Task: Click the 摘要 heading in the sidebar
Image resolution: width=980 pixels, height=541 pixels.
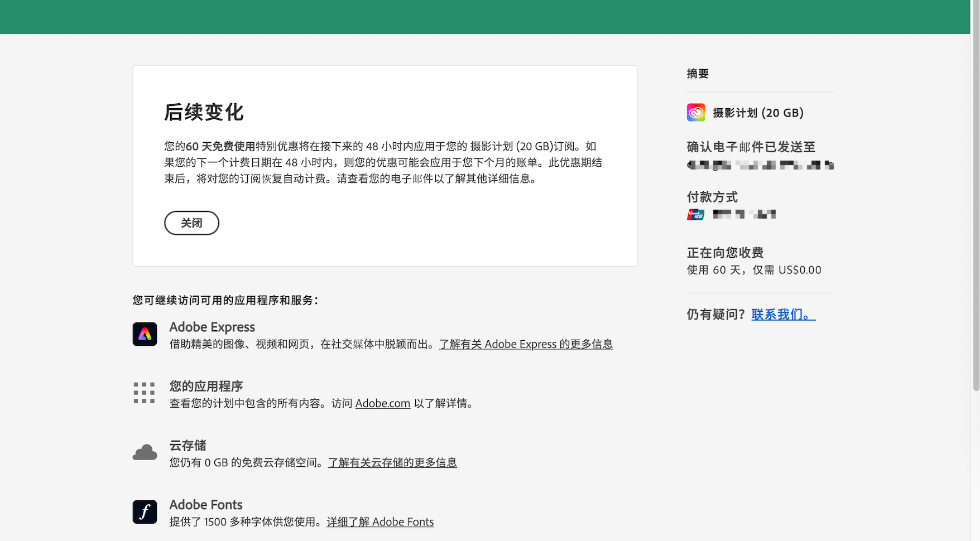Action: pyautogui.click(x=697, y=73)
